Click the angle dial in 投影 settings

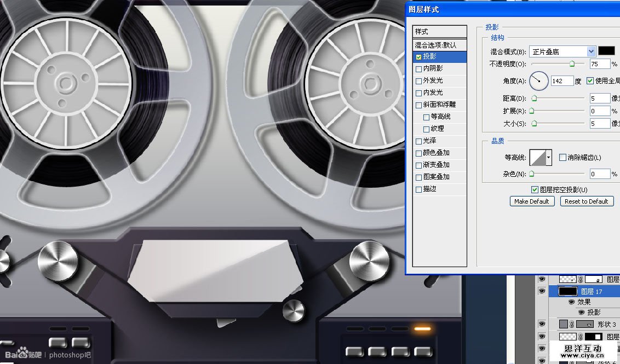pos(538,81)
